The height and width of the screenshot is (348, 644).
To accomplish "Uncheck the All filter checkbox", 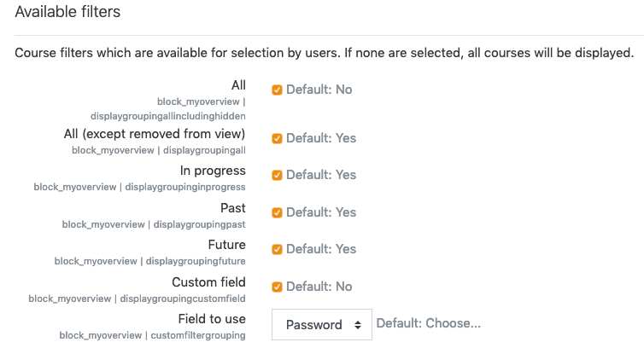I will click(x=277, y=90).
